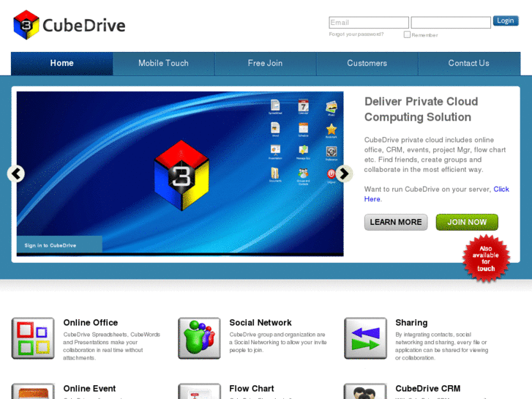This screenshot has height=399, width=532.
Task: Click the Flow Chart icon
Action: [199, 391]
